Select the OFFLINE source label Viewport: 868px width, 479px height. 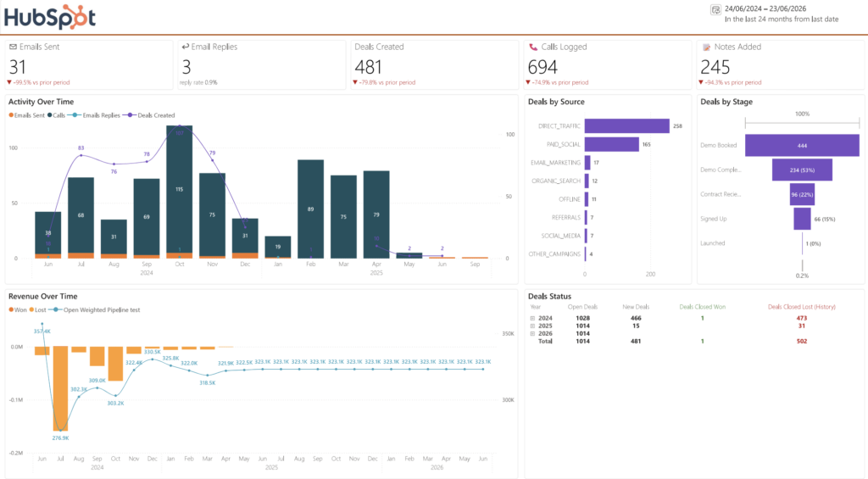[569, 199]
